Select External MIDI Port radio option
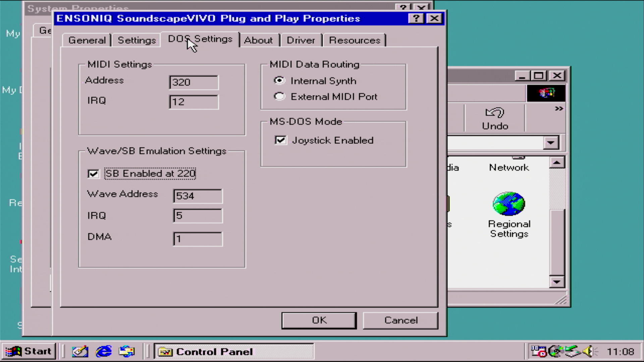Screen dimensions: 644x362 pos(279,97)
